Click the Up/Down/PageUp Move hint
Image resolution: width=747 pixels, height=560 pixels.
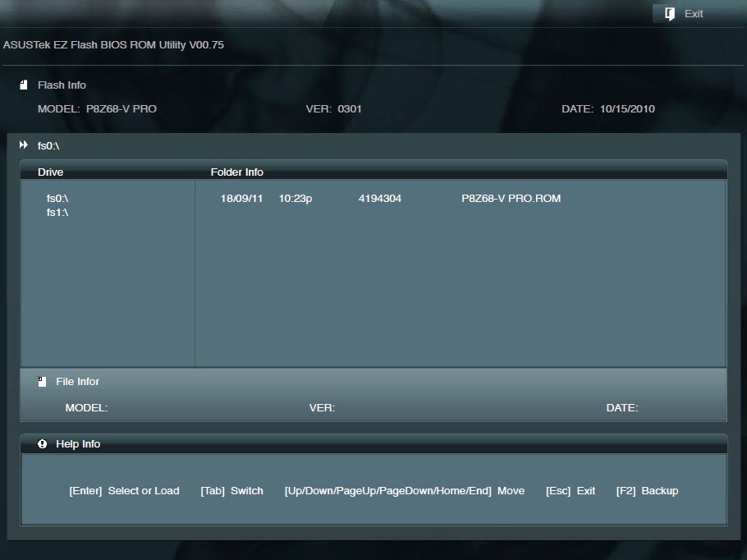[x=404, y=491]
